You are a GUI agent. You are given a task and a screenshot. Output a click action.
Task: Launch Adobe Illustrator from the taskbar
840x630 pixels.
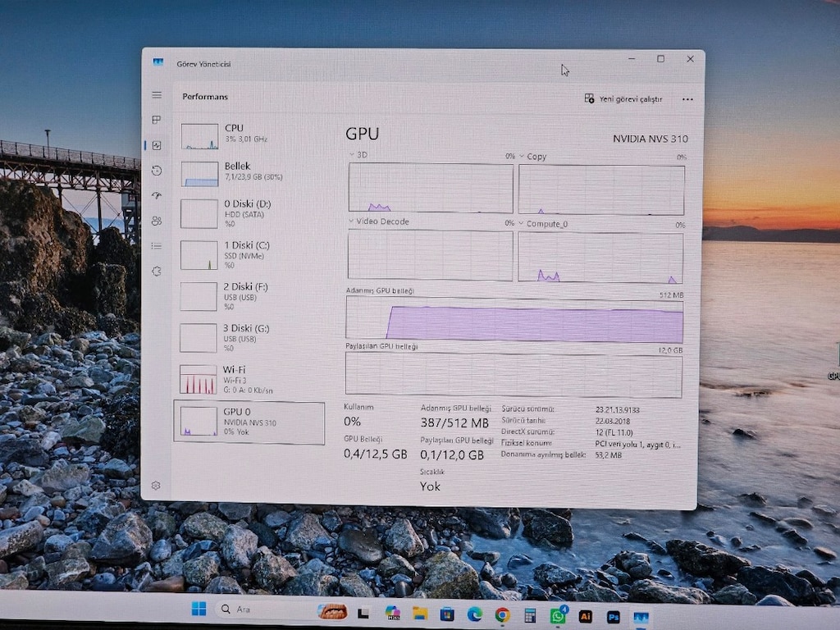pos(586,617)
